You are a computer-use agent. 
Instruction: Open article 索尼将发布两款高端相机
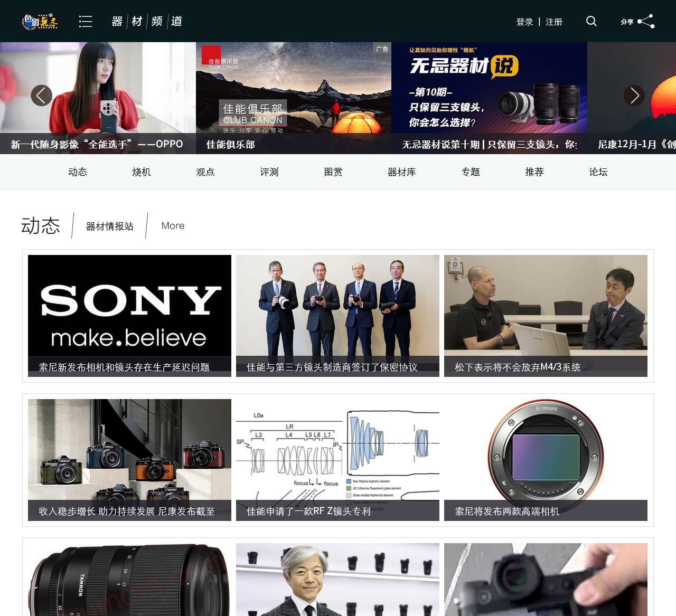point(546,460)
